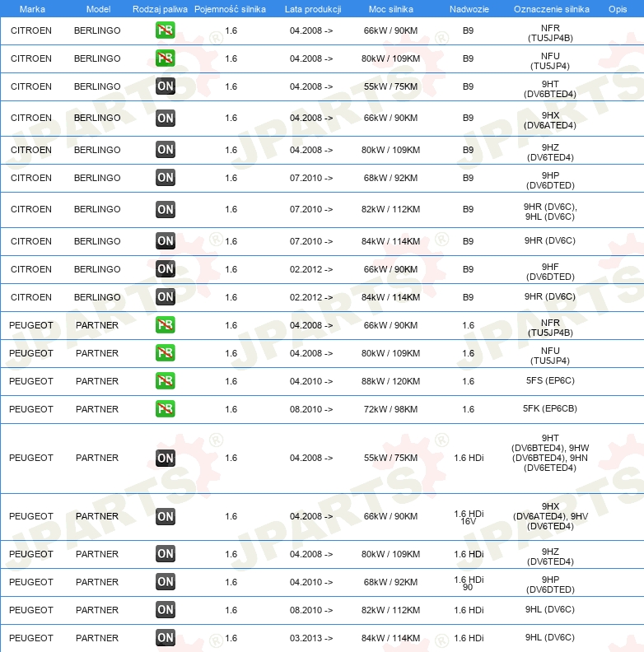Screen dimensions: 644x652
Task: Click the Moc silnika column header
Action: [x=390, y=9]
